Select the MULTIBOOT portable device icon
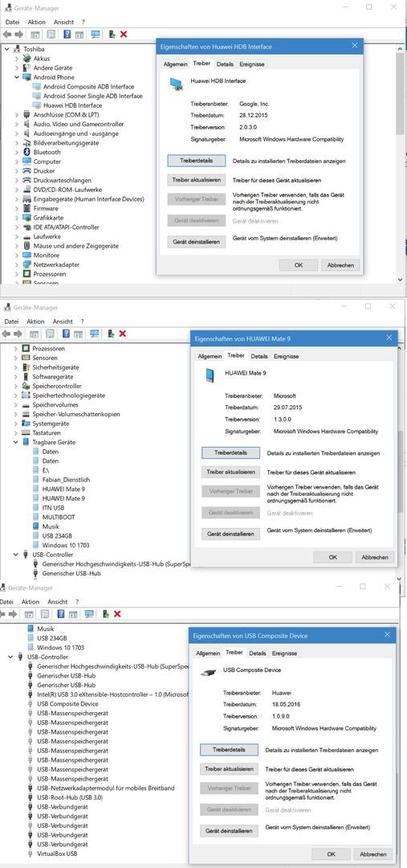This screenshot has height=868, width=407. pyautogui.click(x=36, y=517)
